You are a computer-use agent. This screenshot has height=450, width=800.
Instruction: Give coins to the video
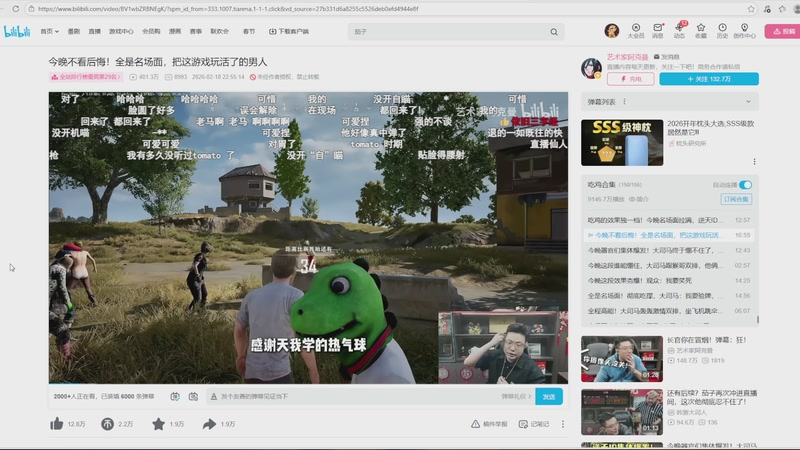(107, 423)
